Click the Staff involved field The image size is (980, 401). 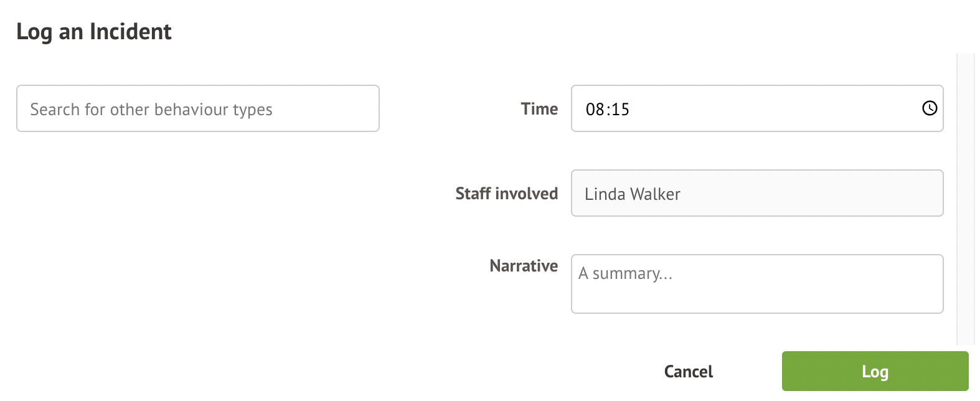pyautogui.click(x=756, y=194)
